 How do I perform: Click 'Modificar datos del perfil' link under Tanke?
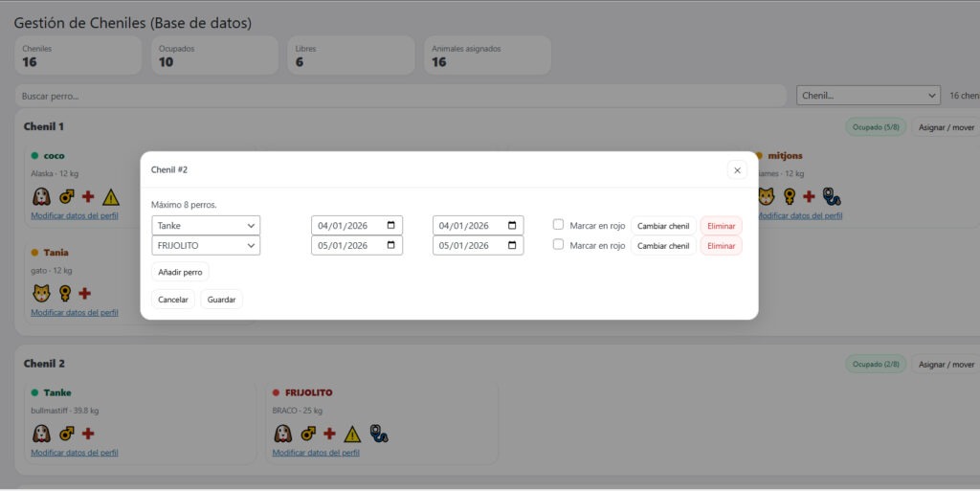pos(75,453)
